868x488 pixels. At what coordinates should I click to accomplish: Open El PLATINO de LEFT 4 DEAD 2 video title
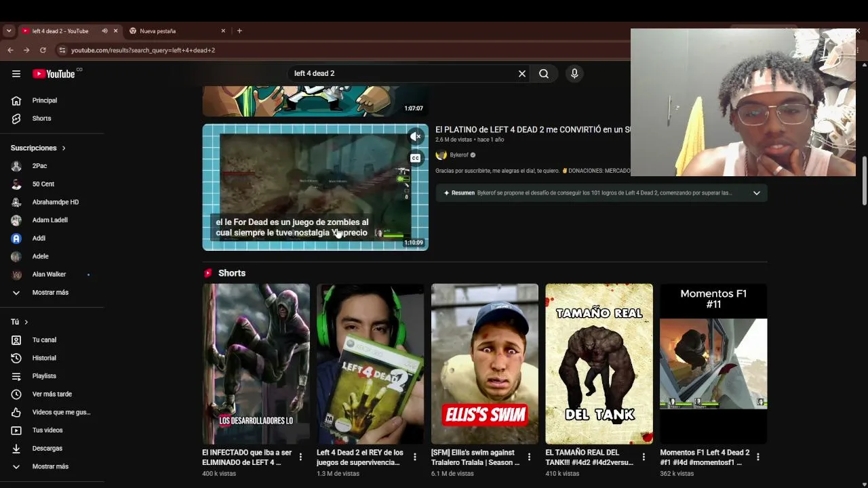click(x=533, y=129)
